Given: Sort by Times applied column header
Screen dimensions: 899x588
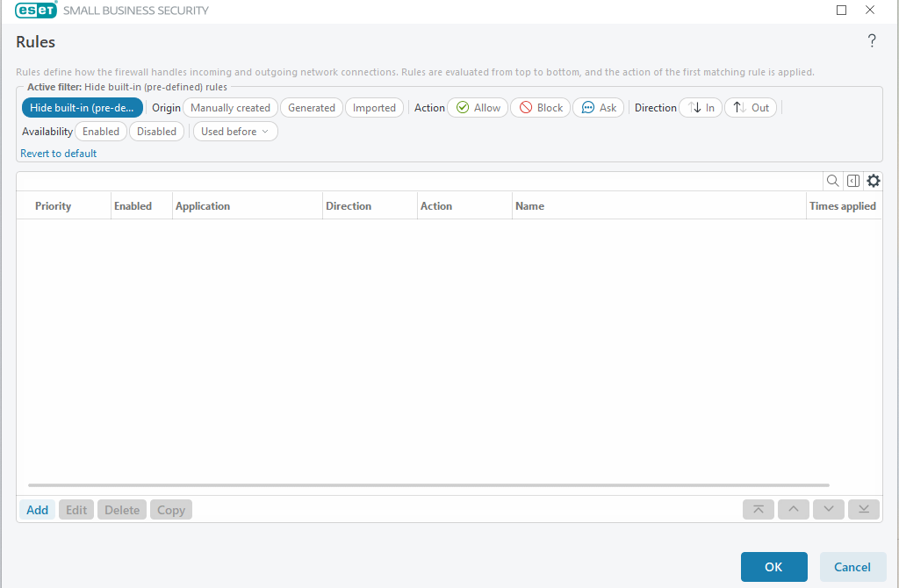Looking at the screenshot, I should coord(844,205).
